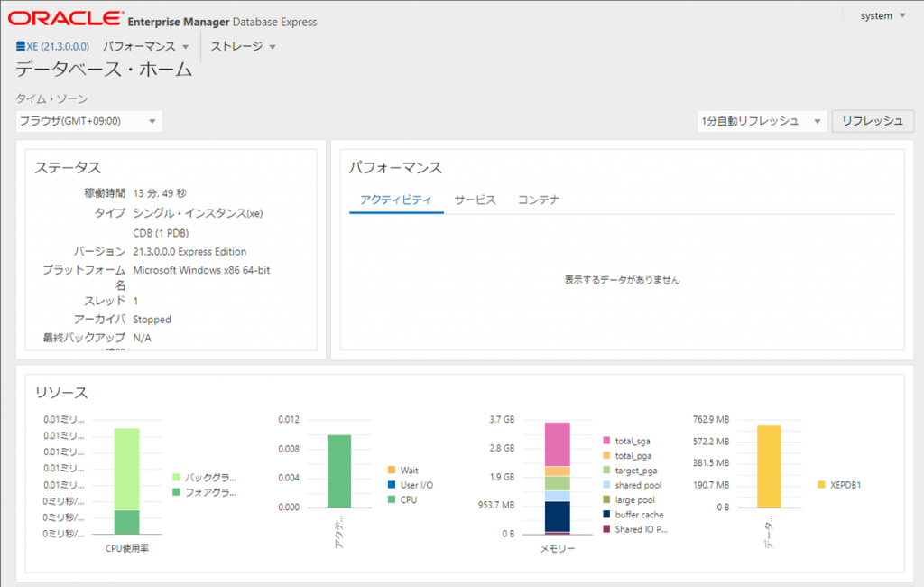Image resolution: width=924 pixels, height=587 pixels.
Task: Select the アクティビティ tab
Action: [396, 200]
